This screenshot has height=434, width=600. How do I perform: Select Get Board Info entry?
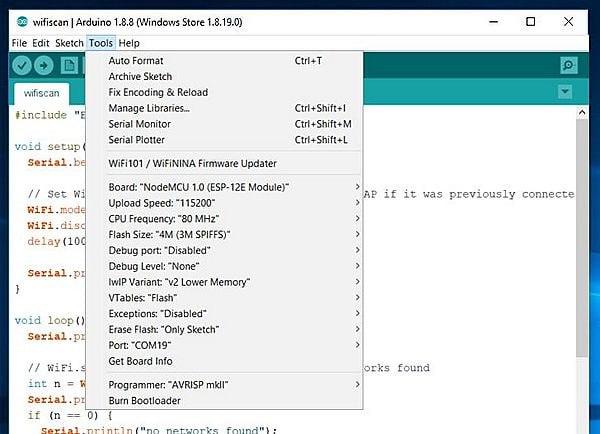point(225,361)
